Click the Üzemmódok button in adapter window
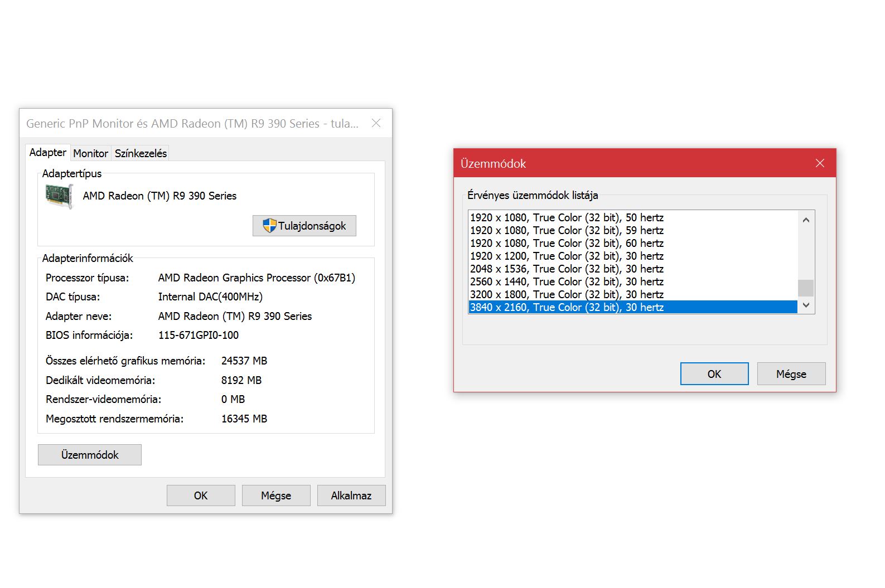 pyautogui.click(x=90, y=455)
